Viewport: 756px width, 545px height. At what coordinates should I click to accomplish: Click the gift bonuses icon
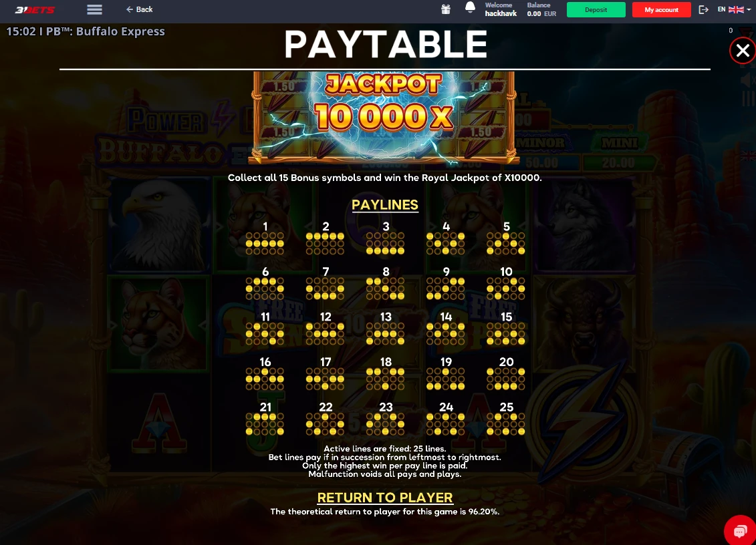tap(445, 9)
